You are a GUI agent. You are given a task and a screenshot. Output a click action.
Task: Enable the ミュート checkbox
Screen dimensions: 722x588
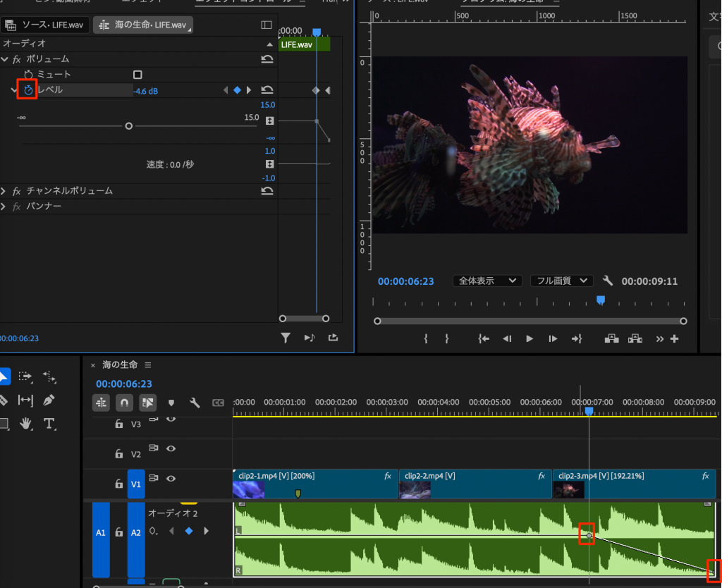point(137,75)
